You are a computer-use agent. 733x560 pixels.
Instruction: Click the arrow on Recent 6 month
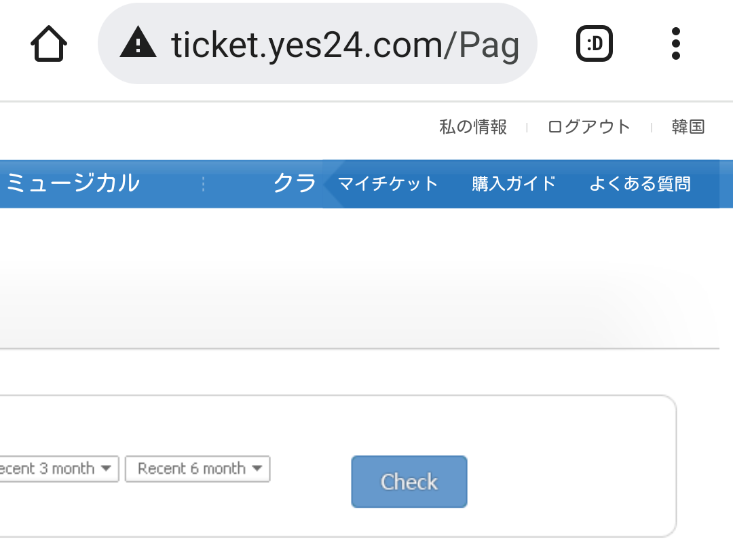click(x=257, y=468)
